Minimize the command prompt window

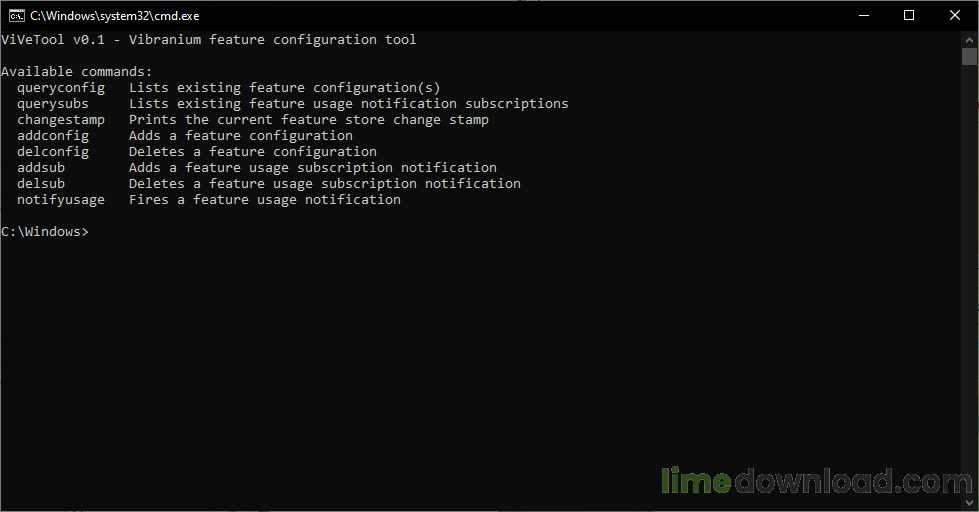(x=864, y=16)
